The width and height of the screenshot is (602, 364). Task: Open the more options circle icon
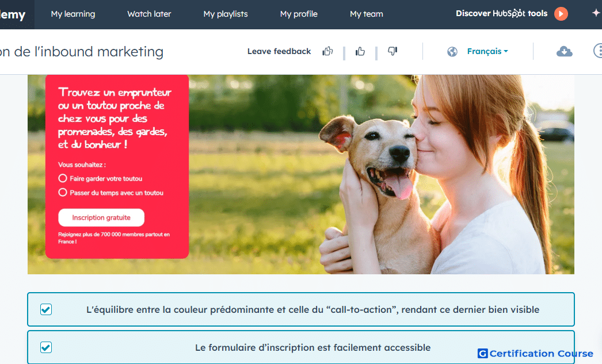pos(598,51)
